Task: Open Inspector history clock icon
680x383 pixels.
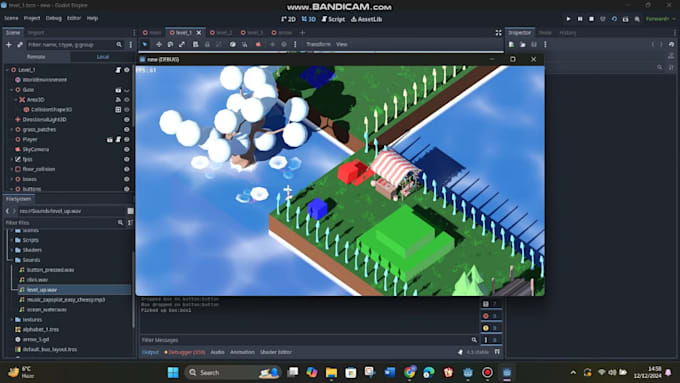Action: [671, 44]
